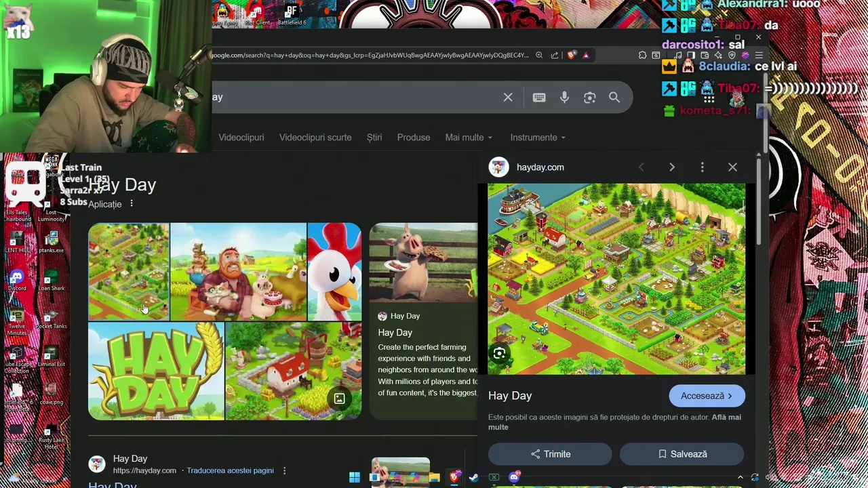Open the Windows Start button
Viewport: 868px width, 488px height.
(354, 478)
